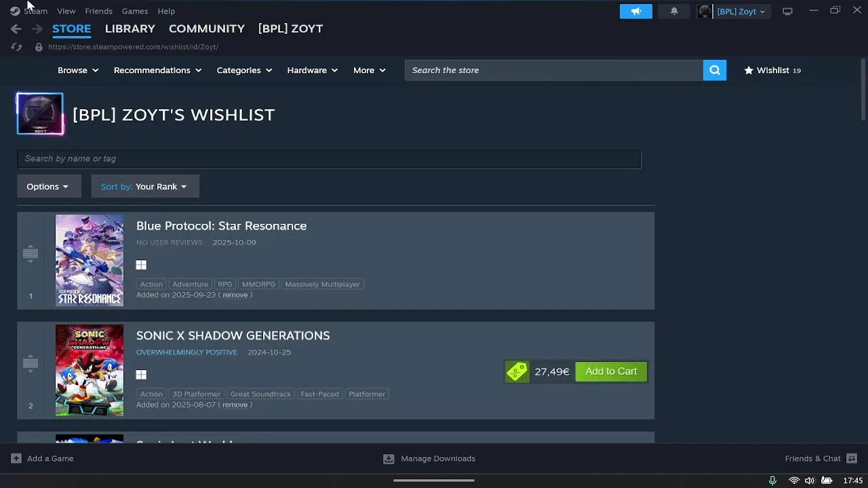Viewport: 868px width, 488px height.
Task: Open [BPL] Zoyt profile avatar image
Action: point(40,114)
